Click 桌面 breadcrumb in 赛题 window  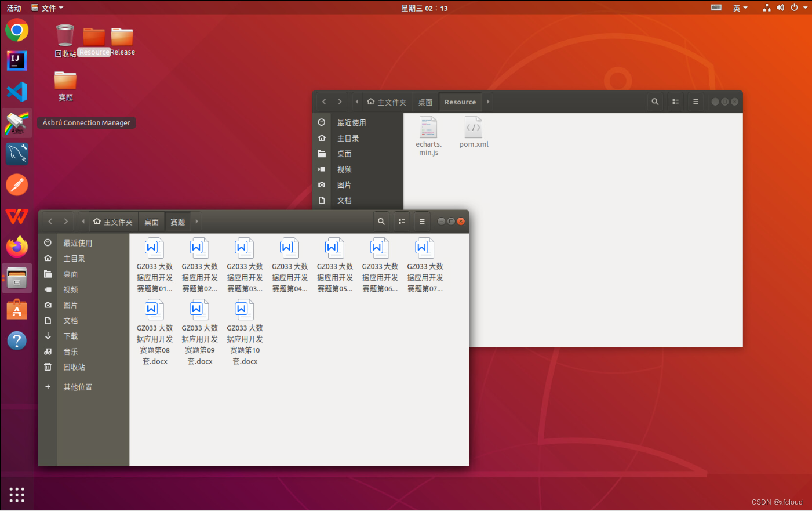pos(152,222)
